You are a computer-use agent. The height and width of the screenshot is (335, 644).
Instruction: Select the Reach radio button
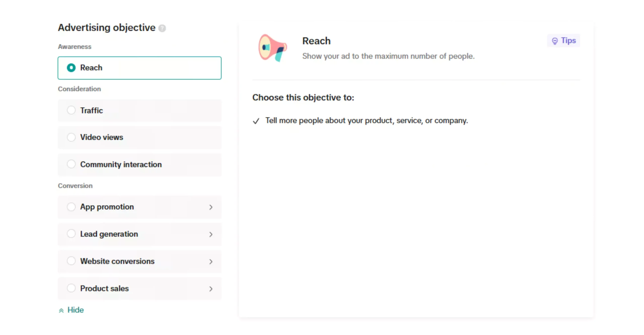[x=71, y=68]
